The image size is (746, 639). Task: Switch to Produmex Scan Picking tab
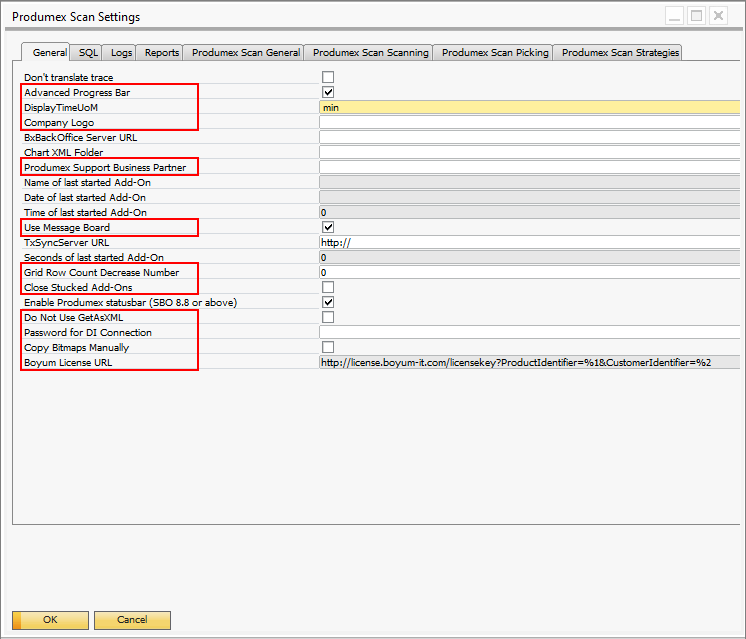495,53
